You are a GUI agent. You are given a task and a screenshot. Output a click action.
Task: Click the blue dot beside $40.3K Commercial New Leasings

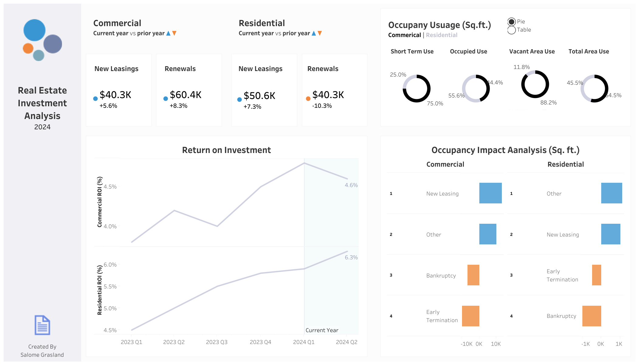pyautogui.click(x=95, y=99)
